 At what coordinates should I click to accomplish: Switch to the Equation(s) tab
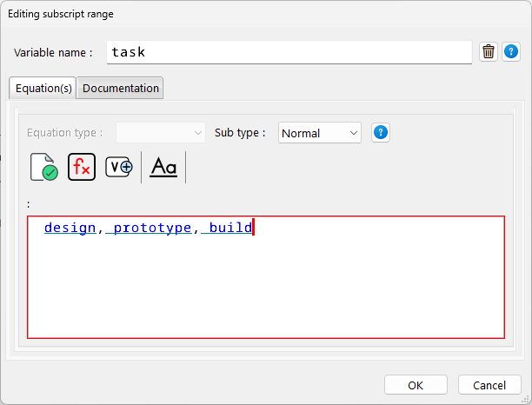tap(43, 89)
